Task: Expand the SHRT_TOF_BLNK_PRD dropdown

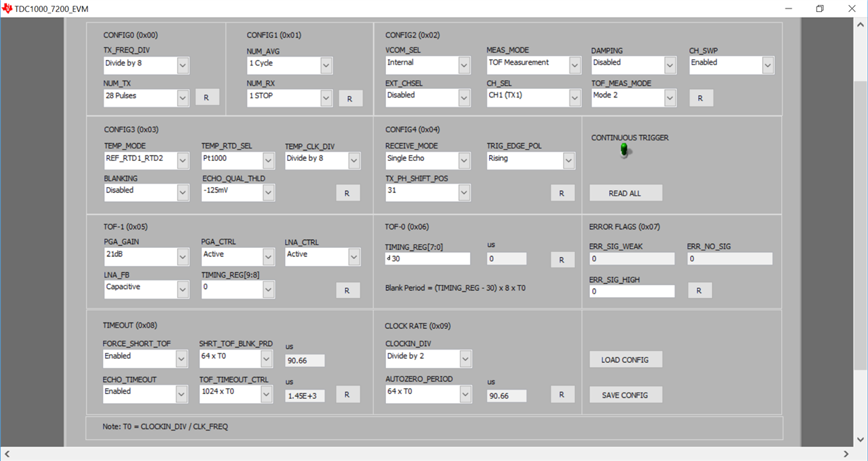Action: coord(236,358)
